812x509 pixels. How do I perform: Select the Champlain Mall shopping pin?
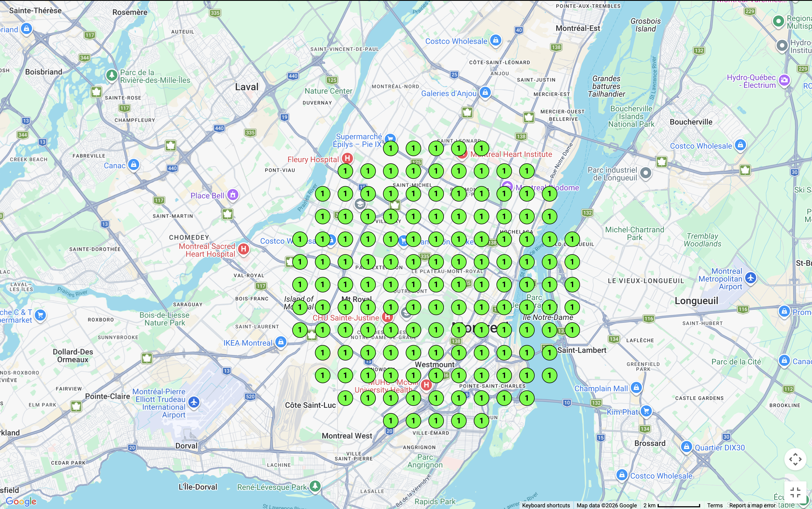coord(636,387)
